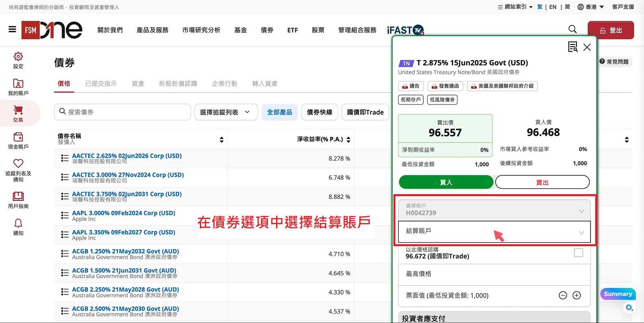Select the 債券快線 filter button

pyautogui.click(x=320, y=112)
